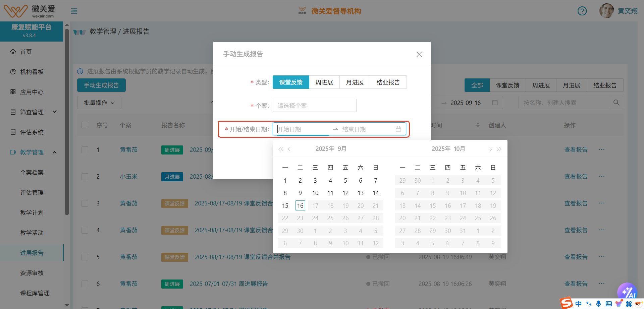Advance calendar to next month
The height and width of the screenshot is (309, 644).
click(x=490, y=149)
